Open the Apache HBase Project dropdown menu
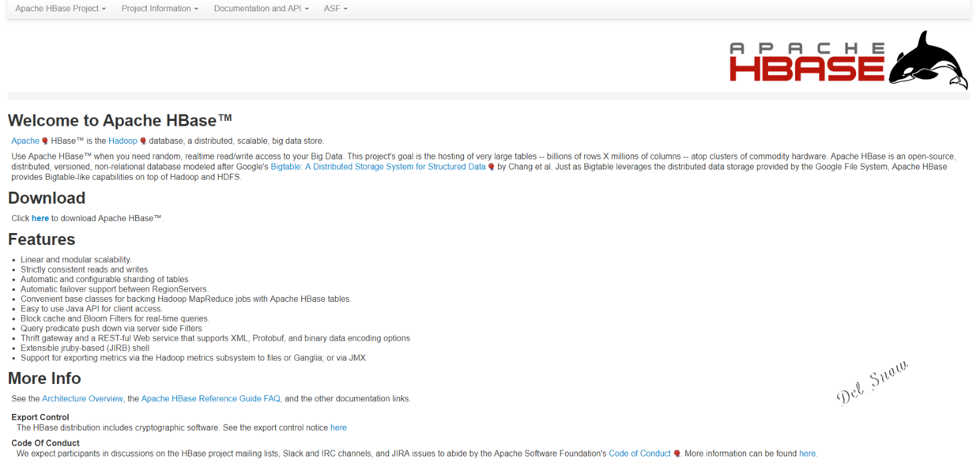 [61, 9]
